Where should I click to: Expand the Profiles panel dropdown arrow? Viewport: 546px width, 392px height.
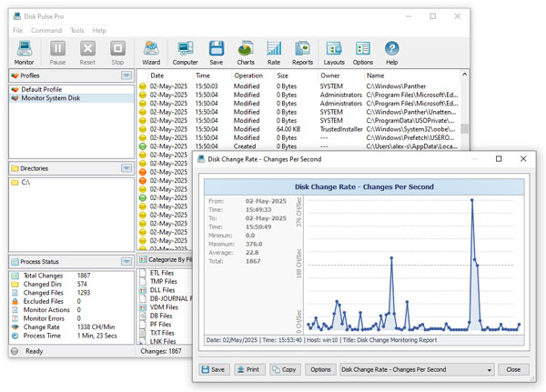[126, 75]
